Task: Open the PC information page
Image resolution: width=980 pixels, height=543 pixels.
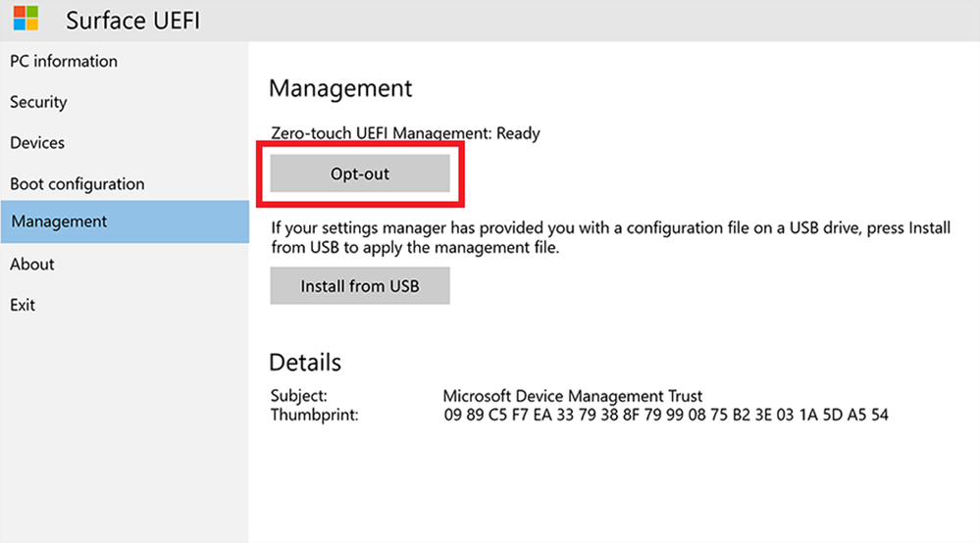Action: 64,61
